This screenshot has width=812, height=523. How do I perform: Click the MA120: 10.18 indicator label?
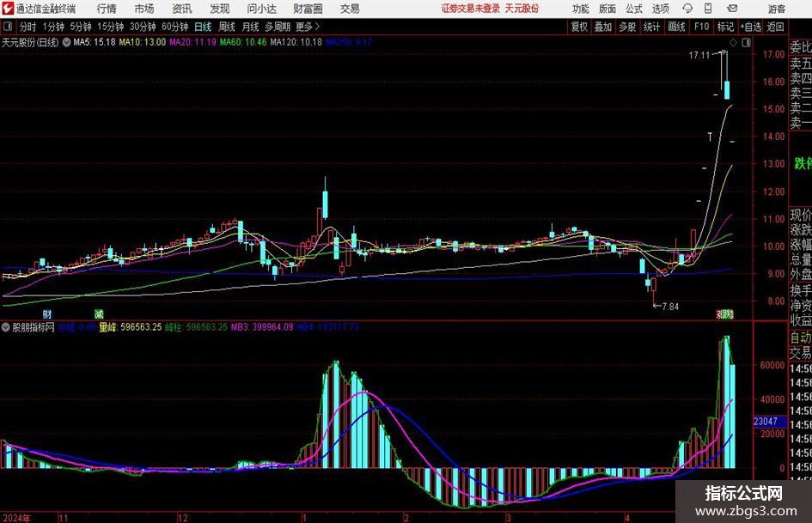[x=296, y=42]
